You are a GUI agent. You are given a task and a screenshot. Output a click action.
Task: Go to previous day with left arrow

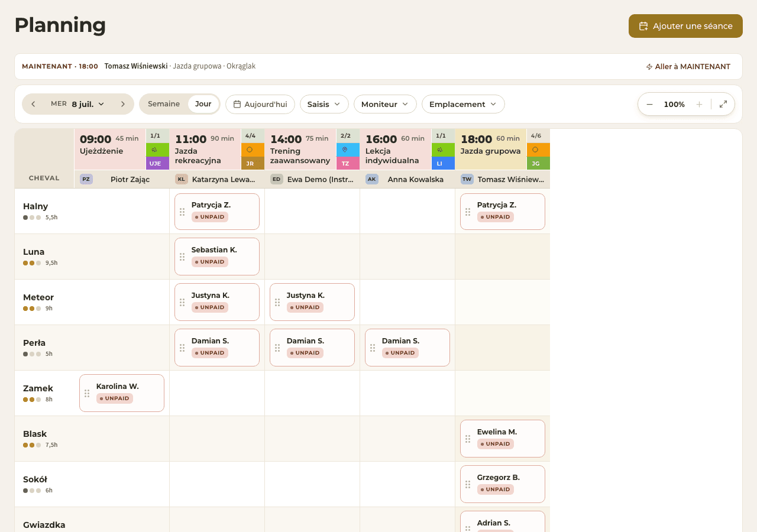[33, 104]
